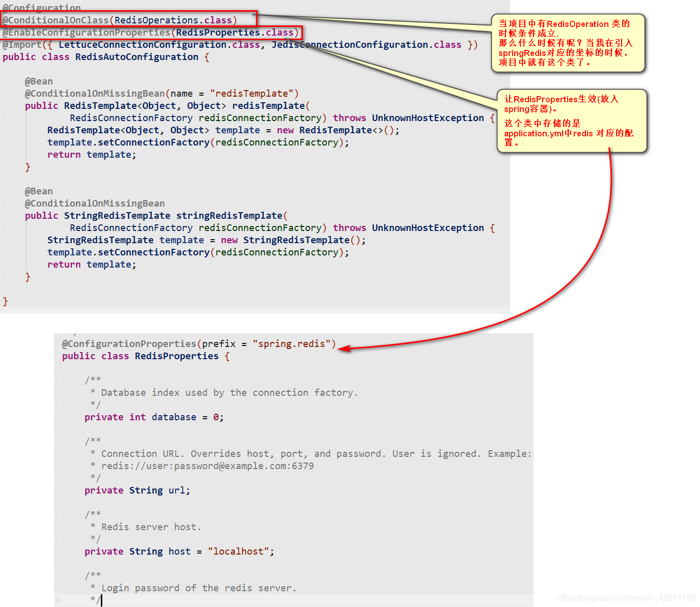The height and width of the screenshot is (607, 700).
Task: Click the @ConfigurationProperties annotation
Action: pyautogui.click(x=129, y=344)
